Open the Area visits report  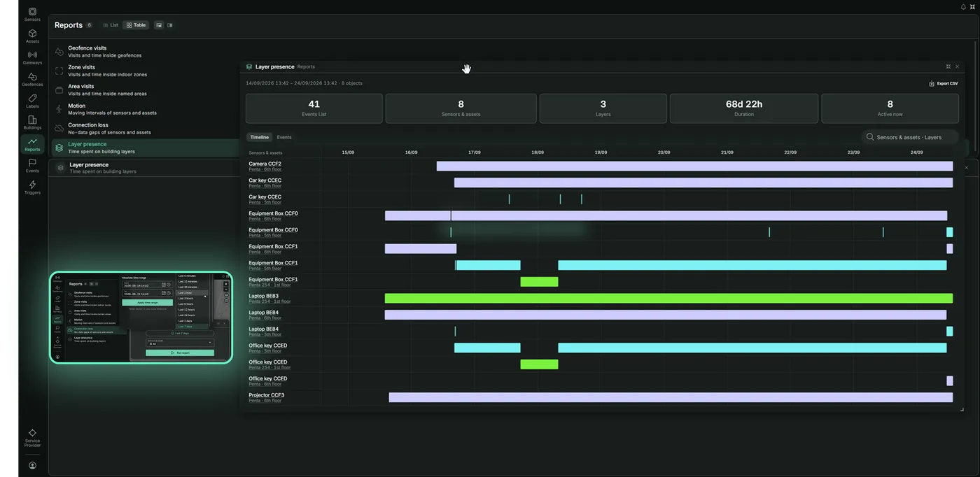click(x=146, y=90)
